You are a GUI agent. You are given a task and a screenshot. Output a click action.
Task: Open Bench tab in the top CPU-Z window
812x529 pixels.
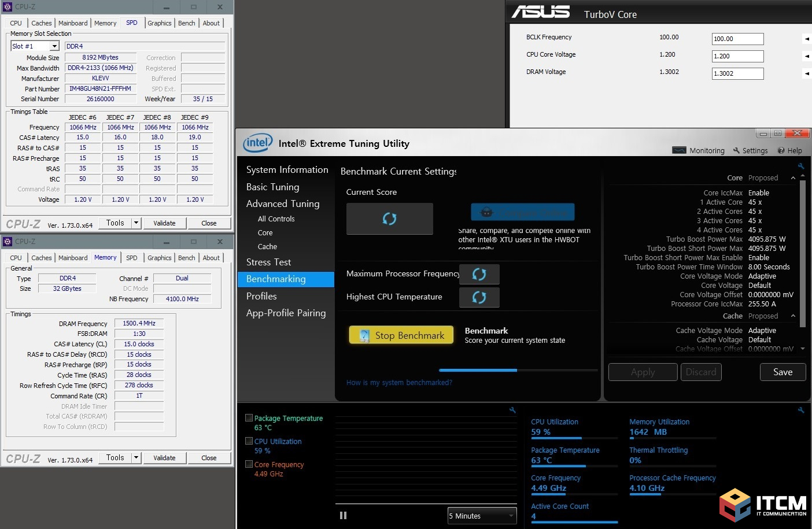[186, 23]
